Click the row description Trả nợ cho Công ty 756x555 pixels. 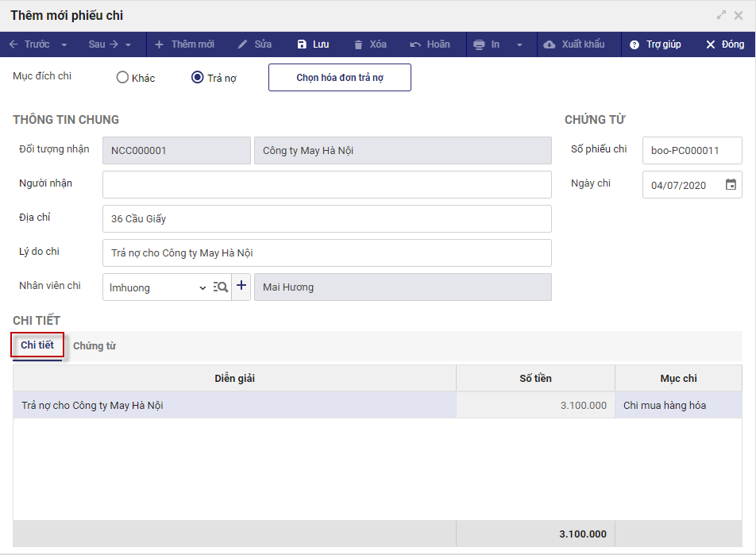(x=235, y=405)
